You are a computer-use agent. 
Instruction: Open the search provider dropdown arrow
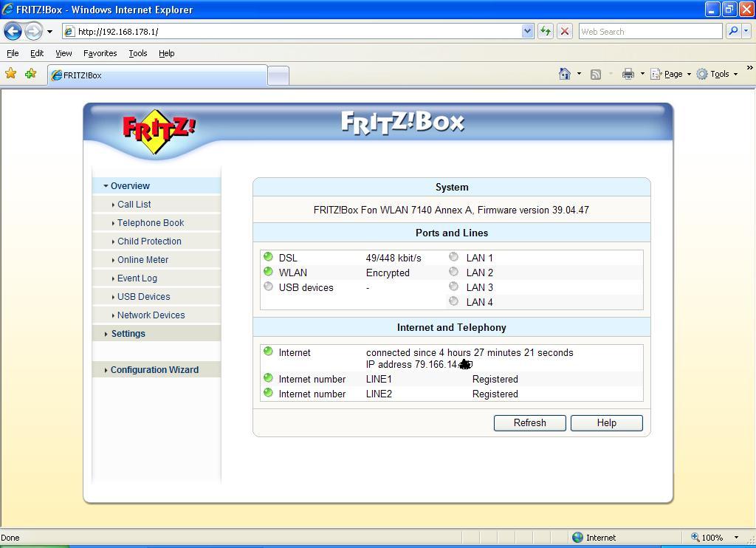point(746,31)
